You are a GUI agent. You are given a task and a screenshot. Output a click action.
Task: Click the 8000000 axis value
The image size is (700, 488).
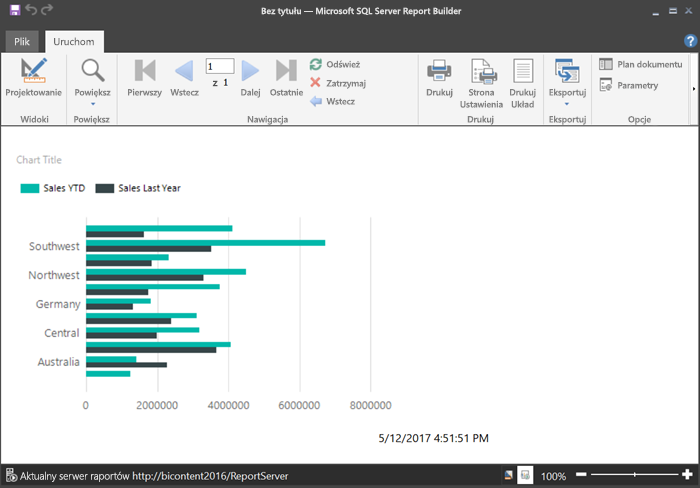tap(371, 405)
